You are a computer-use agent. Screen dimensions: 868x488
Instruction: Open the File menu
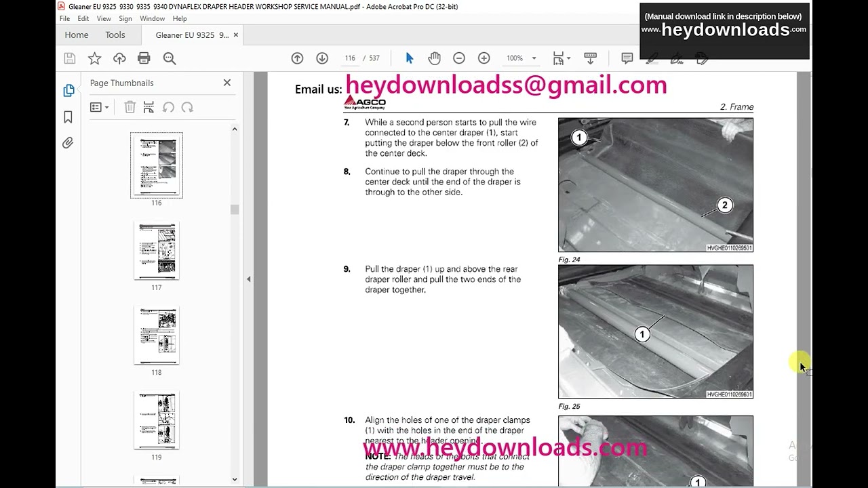click(x=64, y=19)
